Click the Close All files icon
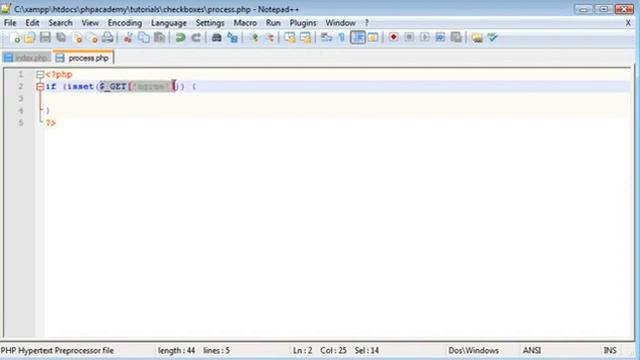Screen dimensions: 640x360 pos(93,38)
